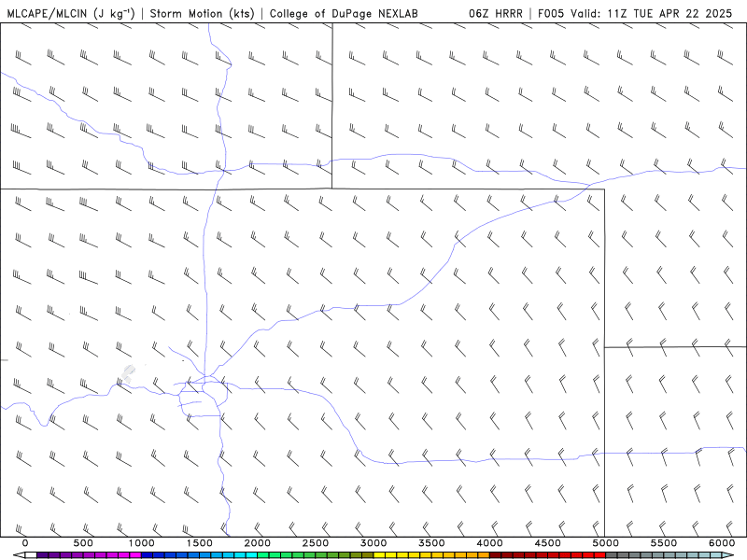The image size is (747, 560).
Task: Click the College of DuPage NEXLAB text
Action: 344,13
